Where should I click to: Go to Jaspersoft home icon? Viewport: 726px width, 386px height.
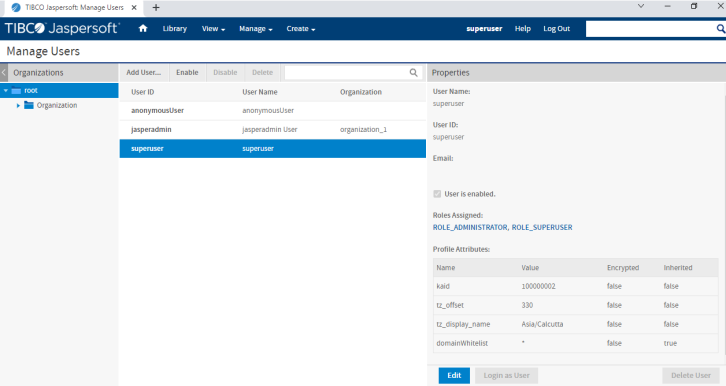[x=143, y=28]
